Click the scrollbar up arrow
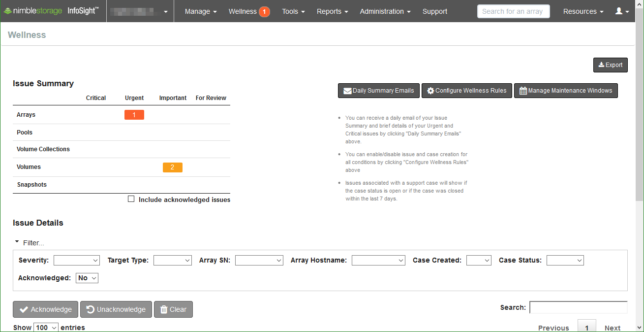Viewport: 644px width, 332px height. (x=639, y=4)
